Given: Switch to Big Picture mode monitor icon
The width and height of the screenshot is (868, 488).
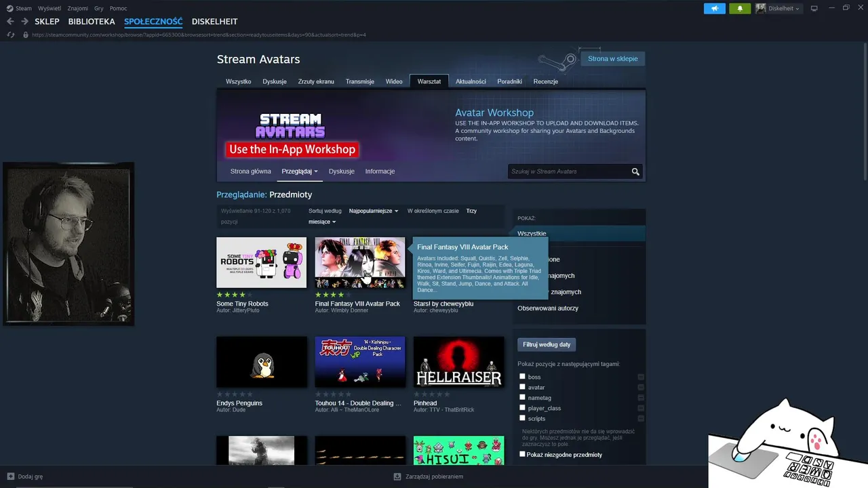Looking at the screenshot, I should click(814, 8).
